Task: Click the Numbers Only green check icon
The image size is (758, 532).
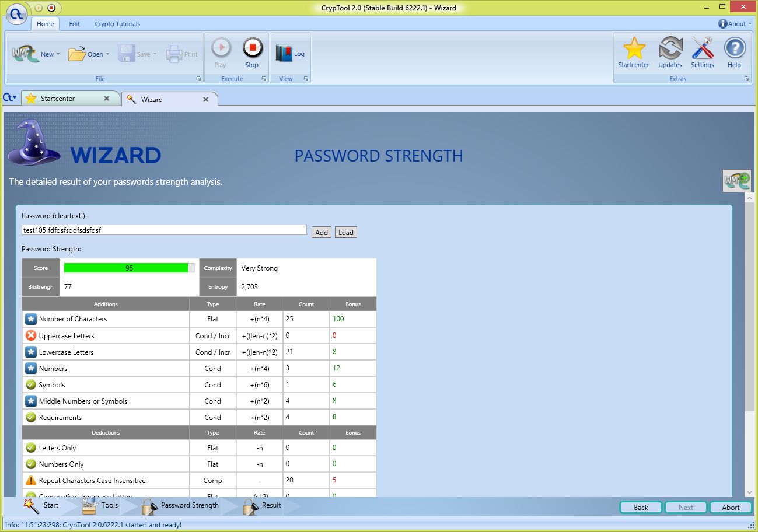Action: tap(31, 464)
